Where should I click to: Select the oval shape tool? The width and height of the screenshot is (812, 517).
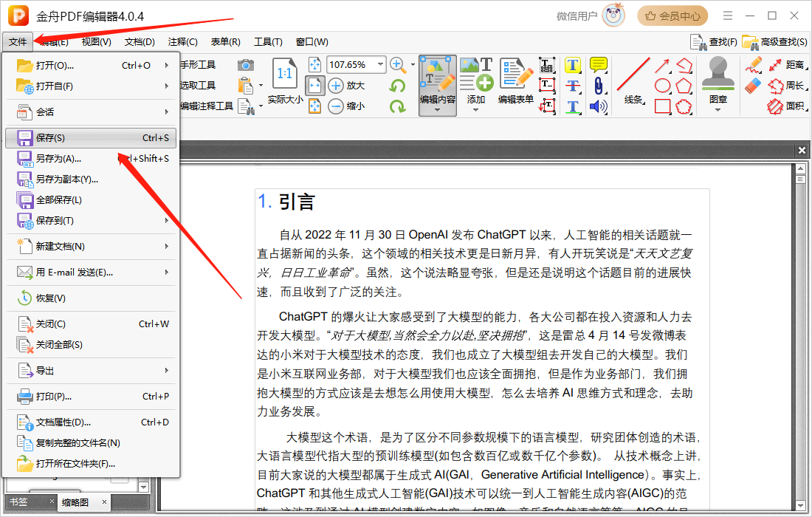[662, 86]
